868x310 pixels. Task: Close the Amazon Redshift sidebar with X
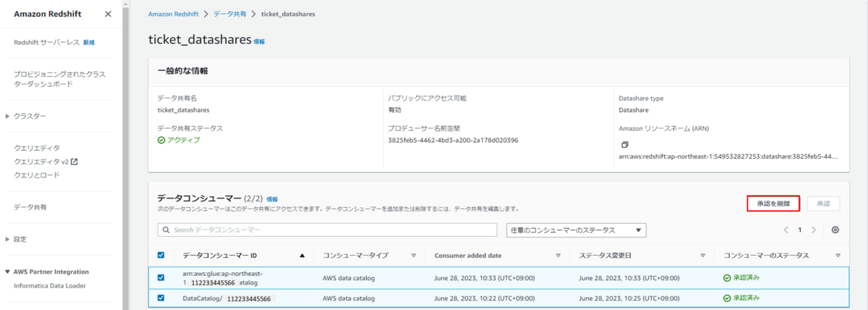pyautogui.click(x=109, y=14)
